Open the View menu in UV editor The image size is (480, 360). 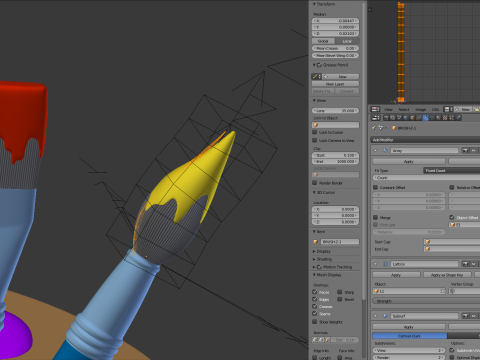click(388, 109)
